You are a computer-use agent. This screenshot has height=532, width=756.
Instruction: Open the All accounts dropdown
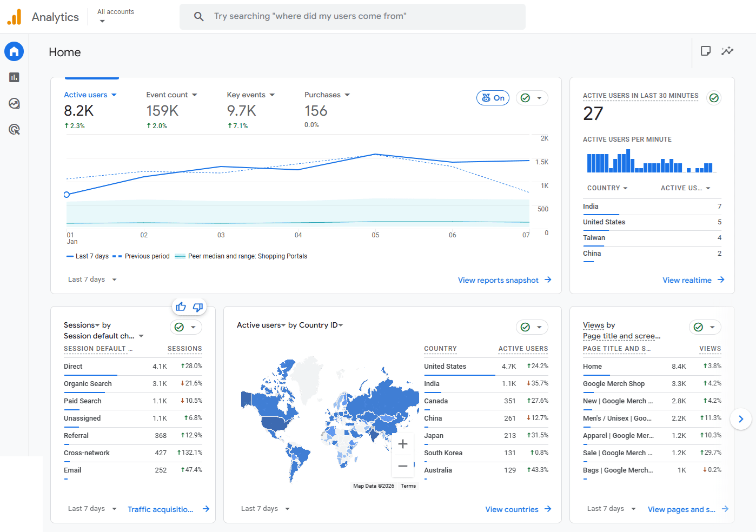(x=115, y=16)
